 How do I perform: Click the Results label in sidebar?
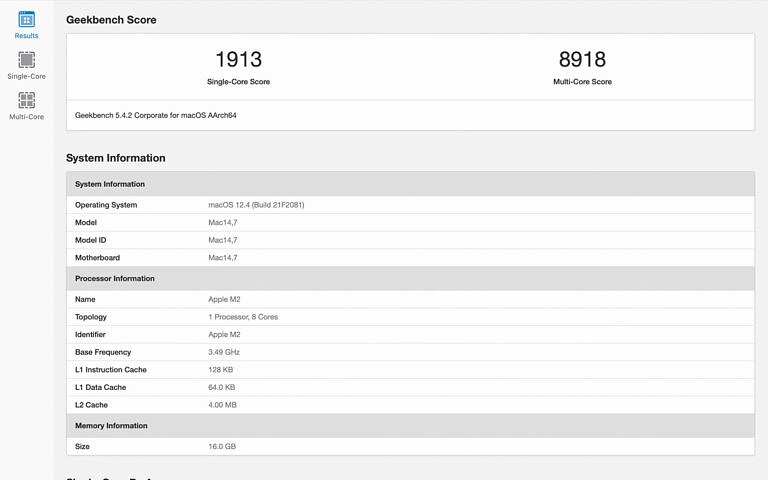(26, 36)
